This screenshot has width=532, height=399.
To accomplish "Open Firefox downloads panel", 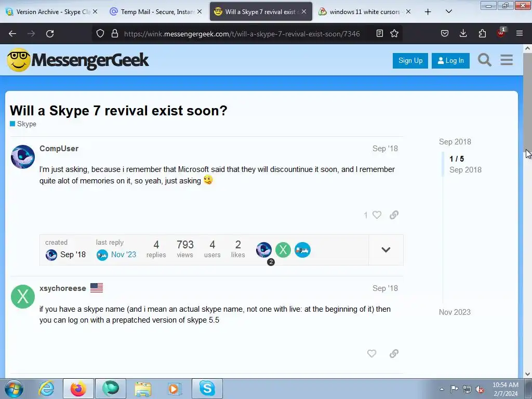I will click(463, 33).
